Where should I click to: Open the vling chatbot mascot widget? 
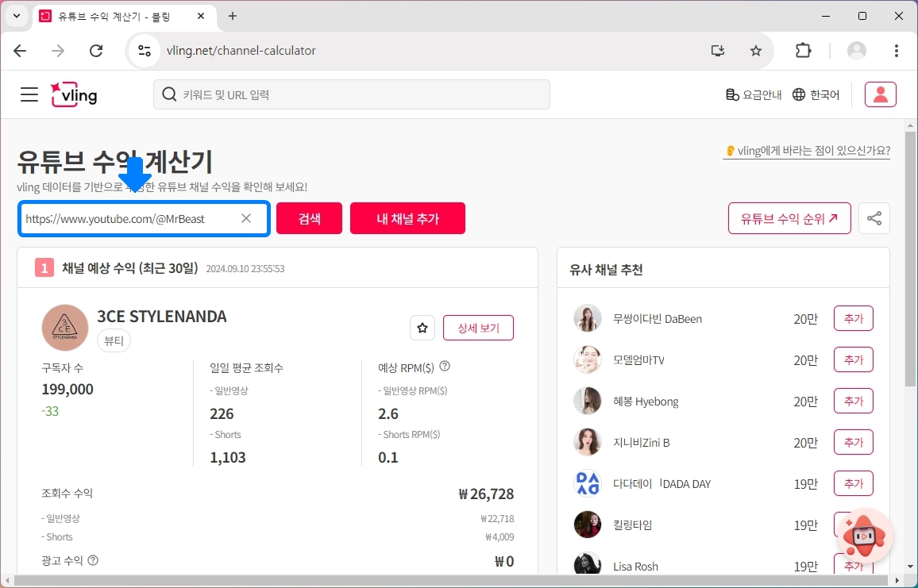(x=866, y=535)
